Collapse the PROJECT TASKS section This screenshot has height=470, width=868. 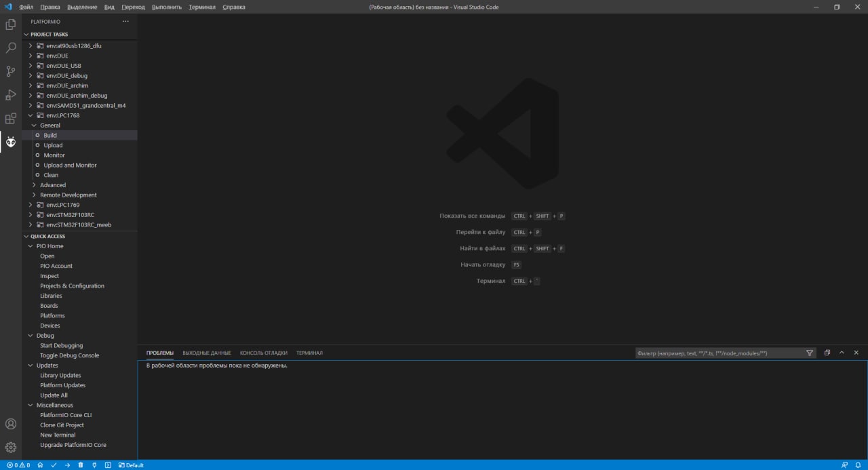27,34
